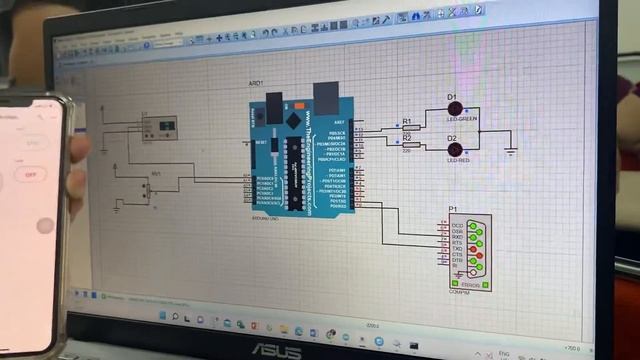The image size is (640, 360).
Task: Click the RXD pin label on COMPIM
Action: pyautogui.click(x=457, y=237)
